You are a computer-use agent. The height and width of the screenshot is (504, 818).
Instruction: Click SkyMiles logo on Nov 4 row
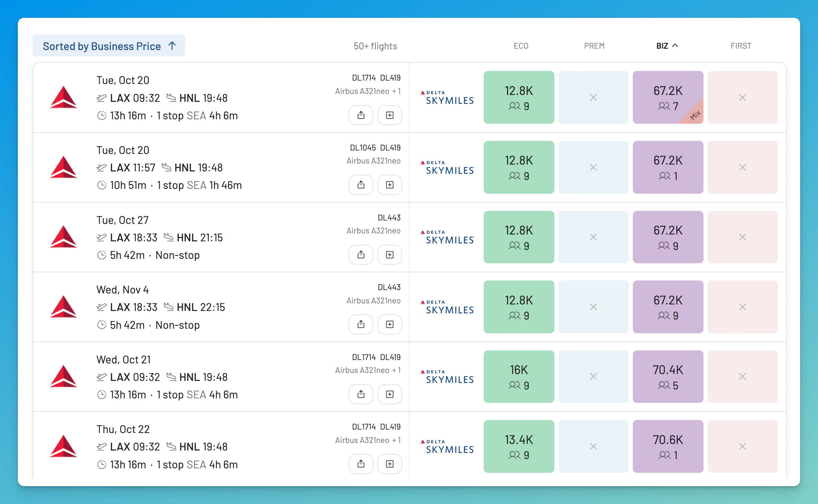pos(447,307)
